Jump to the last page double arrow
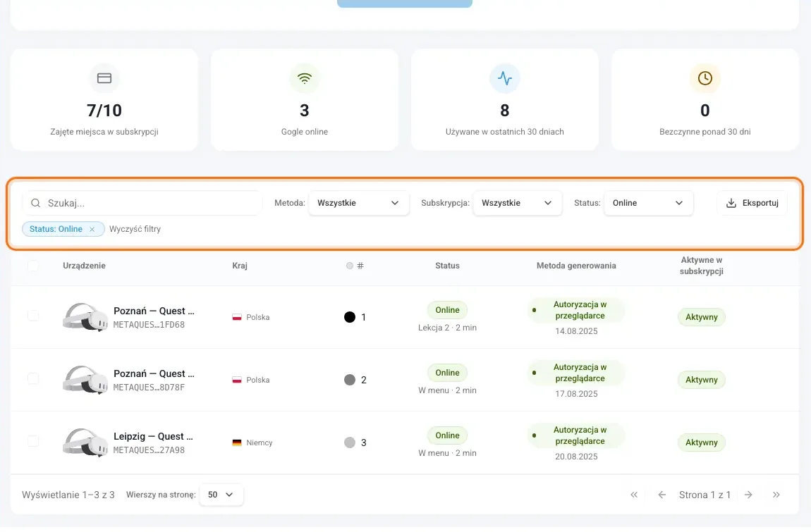Screen dimensions: 811x532 [x=776, y=495]
